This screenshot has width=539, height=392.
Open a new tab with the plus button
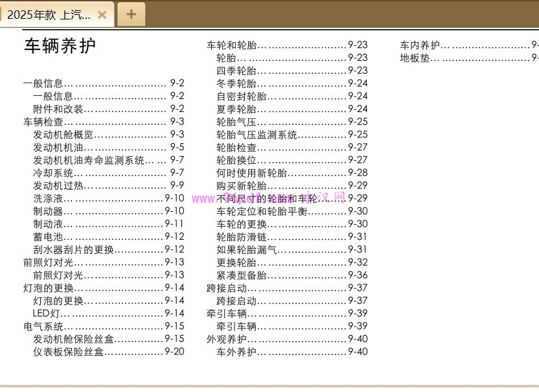click(131, 13)
